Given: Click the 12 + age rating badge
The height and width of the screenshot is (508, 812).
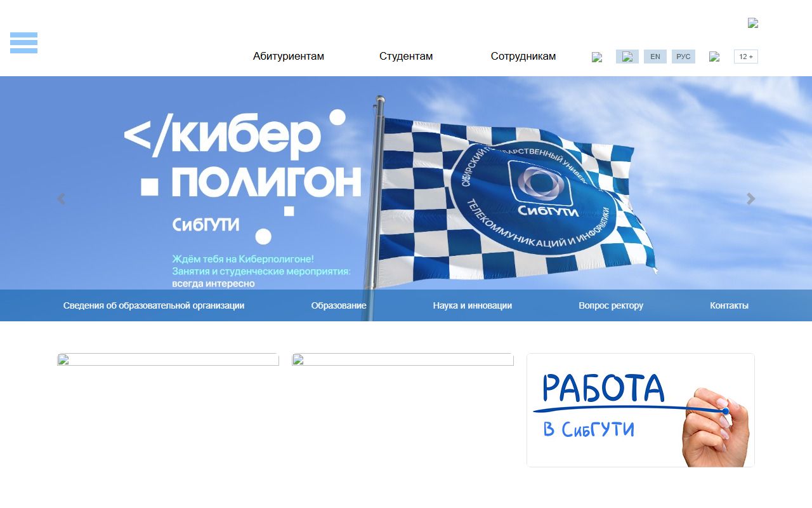Looking at the screenshot, I should point(746,57).
